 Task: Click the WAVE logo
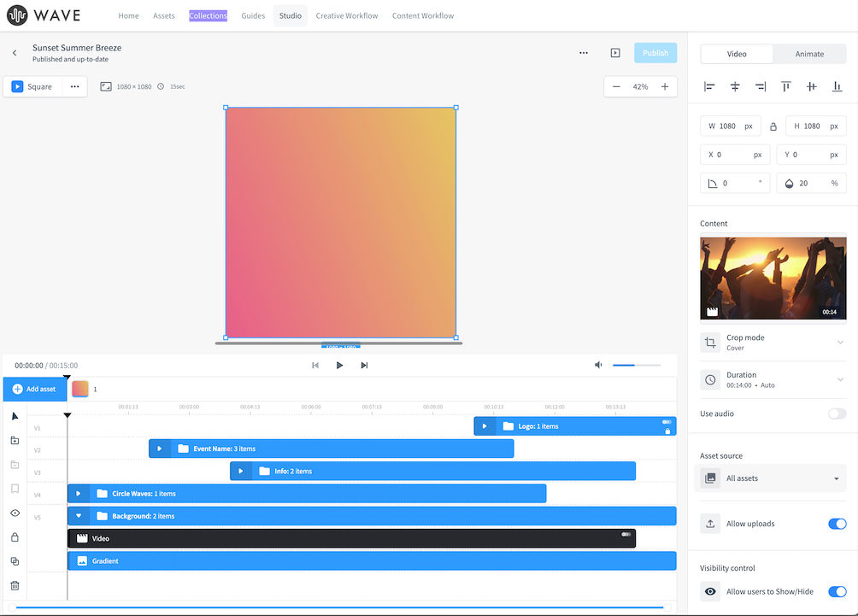(x=44, y=15)
